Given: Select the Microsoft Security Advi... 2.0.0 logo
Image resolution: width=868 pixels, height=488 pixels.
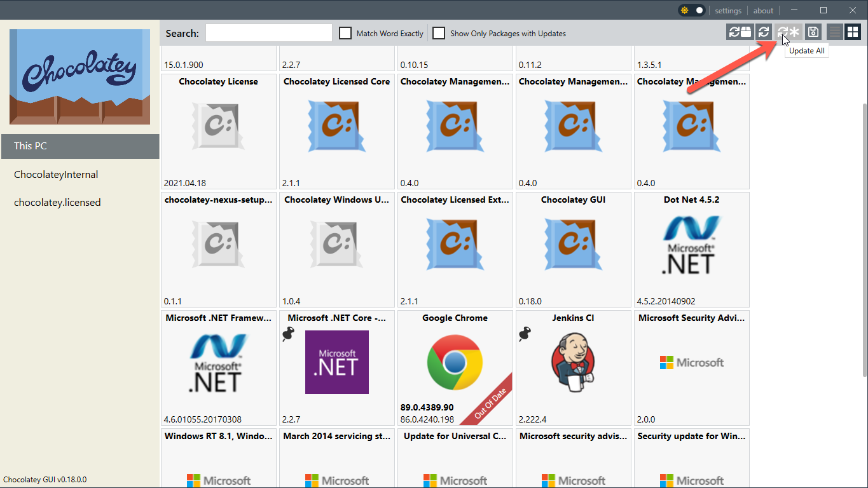Looking at the screenshot, I should [x=691, y=362].
